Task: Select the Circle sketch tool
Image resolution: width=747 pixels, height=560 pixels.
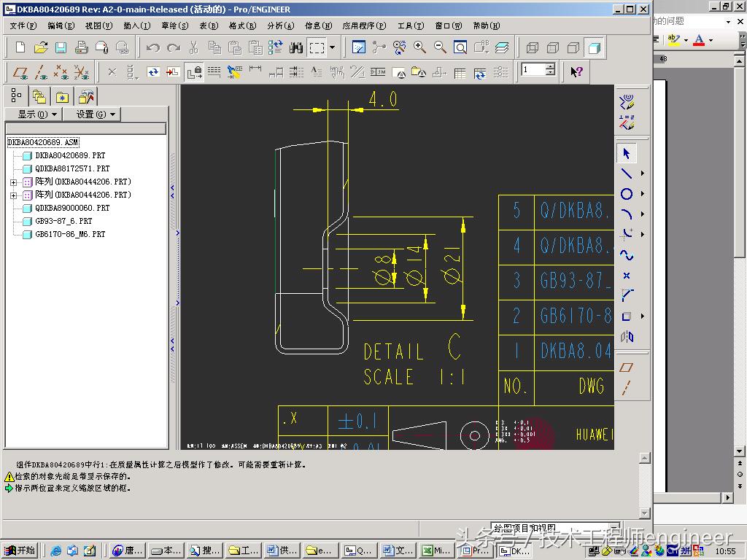Action: (626, 194)
